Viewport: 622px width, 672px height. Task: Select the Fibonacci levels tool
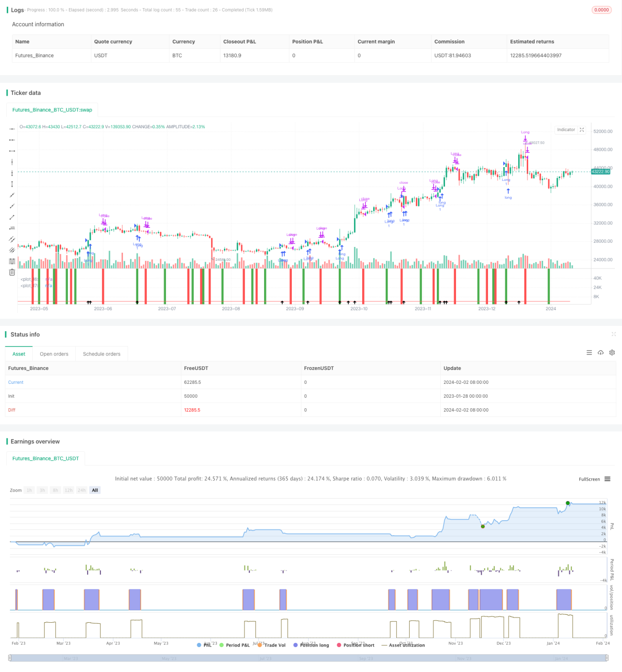(x=12, y=261)
